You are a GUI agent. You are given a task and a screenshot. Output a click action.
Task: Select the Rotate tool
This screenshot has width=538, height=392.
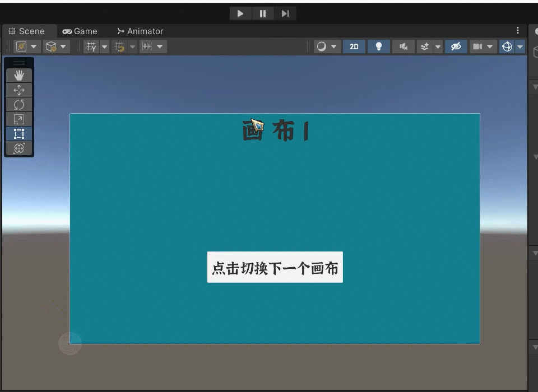[19, 105]
